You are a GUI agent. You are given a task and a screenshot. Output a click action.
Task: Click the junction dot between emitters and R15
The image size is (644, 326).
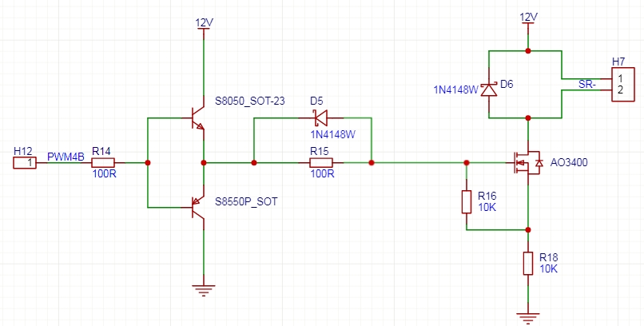(x=254, y=163)
